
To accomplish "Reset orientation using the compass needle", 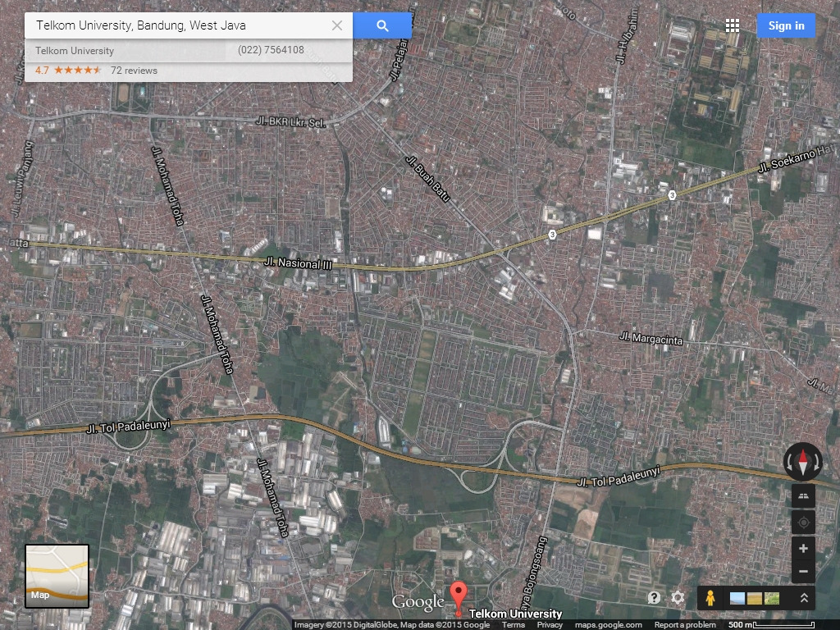I will [802, 461].
